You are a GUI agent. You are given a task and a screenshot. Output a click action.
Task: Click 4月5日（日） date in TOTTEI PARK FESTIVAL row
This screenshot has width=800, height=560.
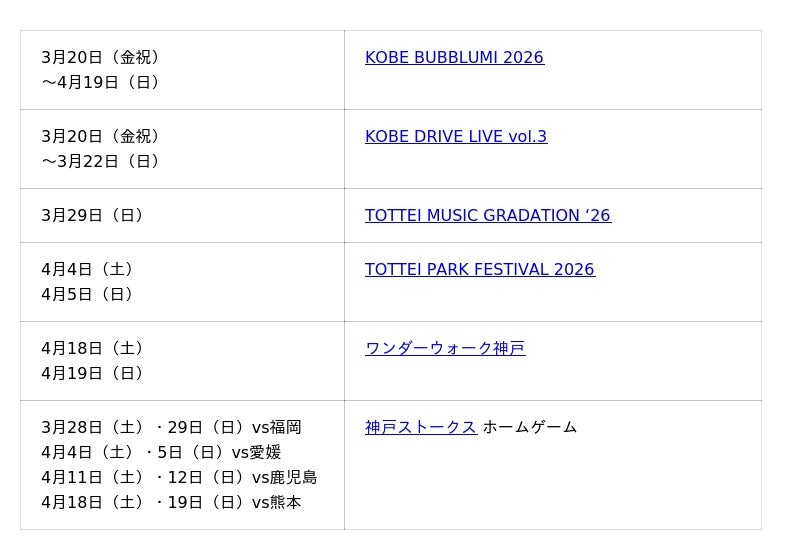87,295
